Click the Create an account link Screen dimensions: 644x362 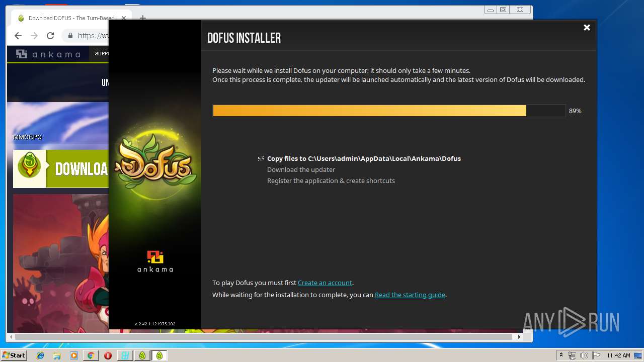325,283
